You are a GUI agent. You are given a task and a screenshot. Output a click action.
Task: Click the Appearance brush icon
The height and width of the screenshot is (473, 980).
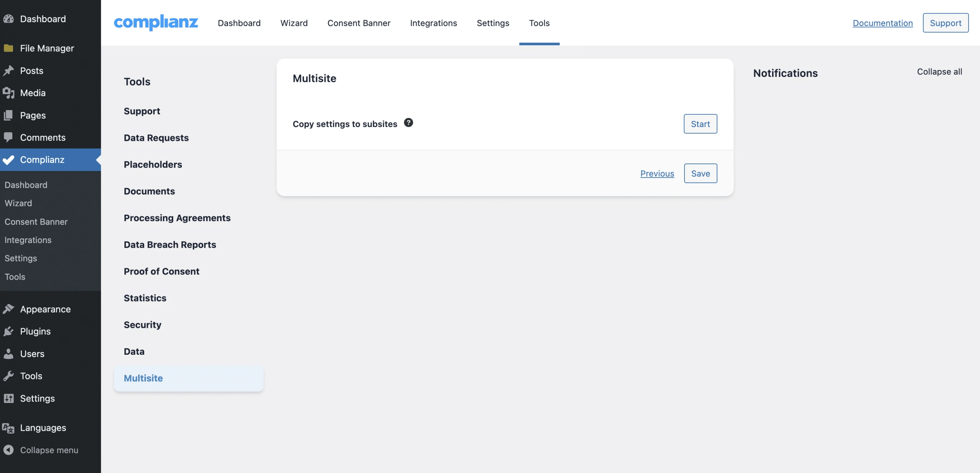tap(8, 309)
